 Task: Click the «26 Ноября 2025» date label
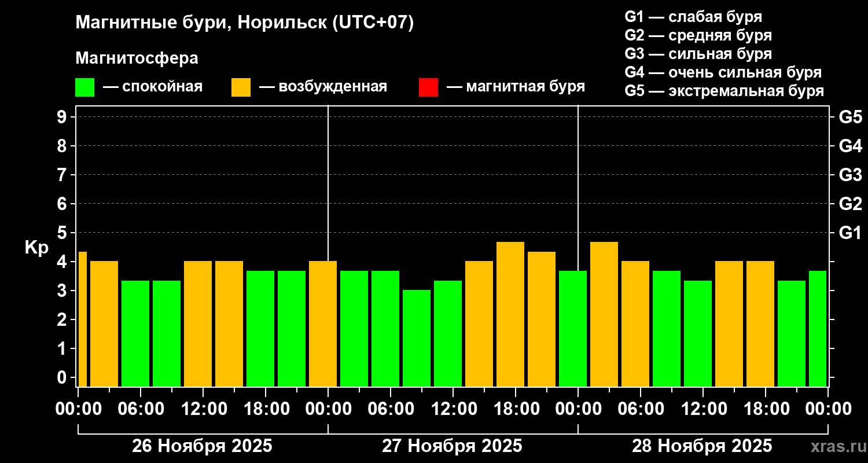pos(202,446)
